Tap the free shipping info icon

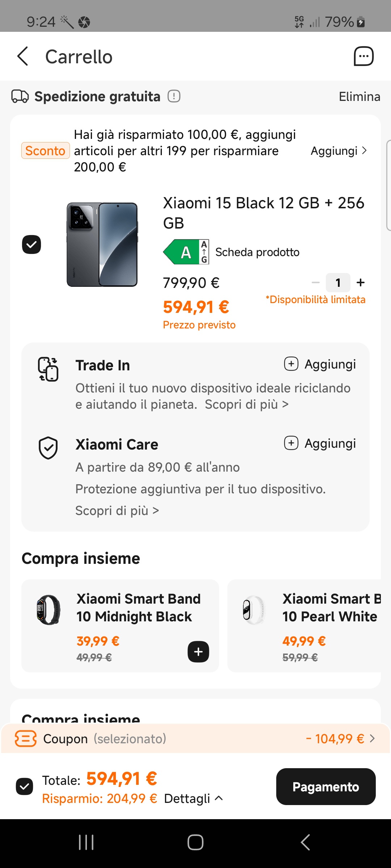tap(174, 97)
